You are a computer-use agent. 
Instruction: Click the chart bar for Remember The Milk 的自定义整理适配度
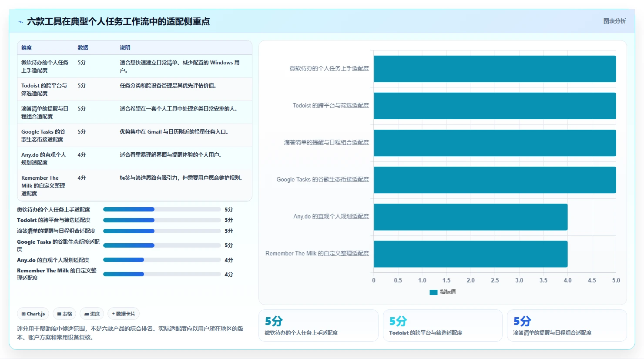click(470, 254)
